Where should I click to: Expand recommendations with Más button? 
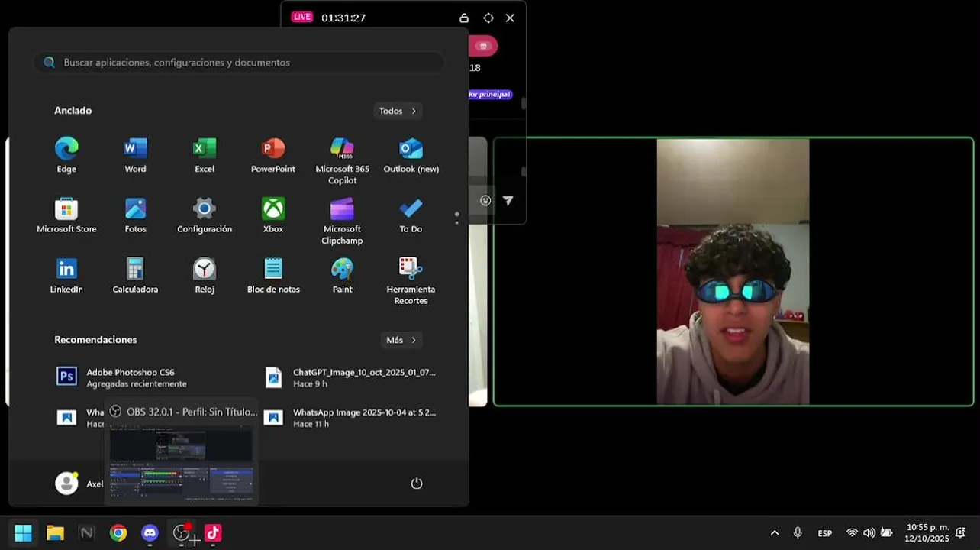pos(401,340)
